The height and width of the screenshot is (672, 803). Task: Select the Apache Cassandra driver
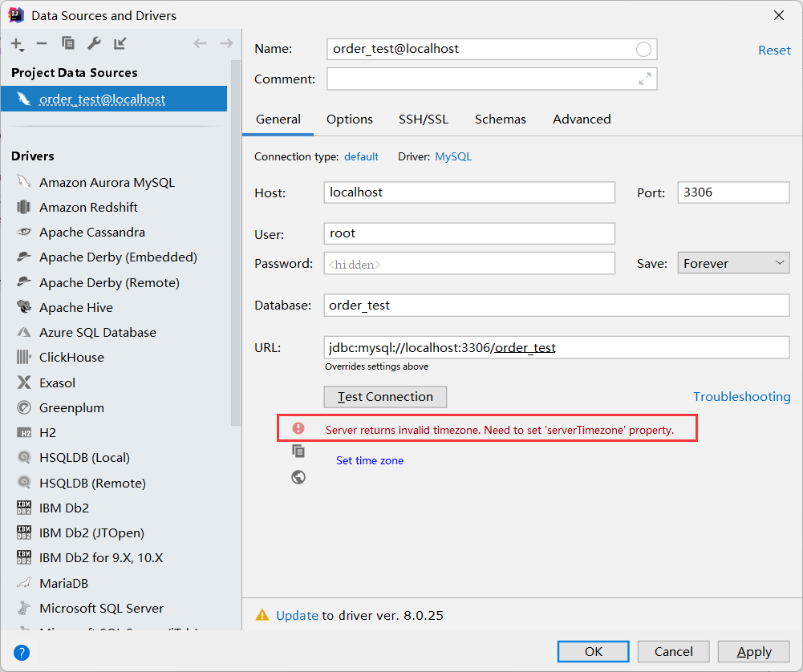(116, 233)
